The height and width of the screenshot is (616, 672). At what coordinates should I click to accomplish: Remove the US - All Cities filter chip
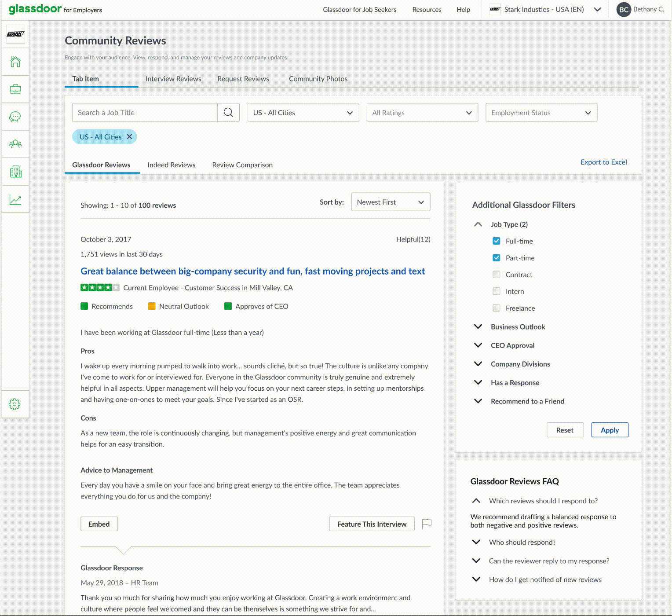(129, 137)
